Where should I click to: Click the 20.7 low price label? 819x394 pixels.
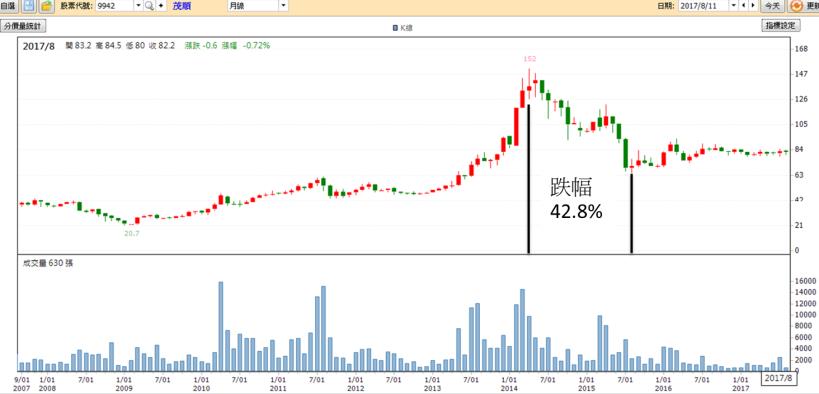(132, 234)
